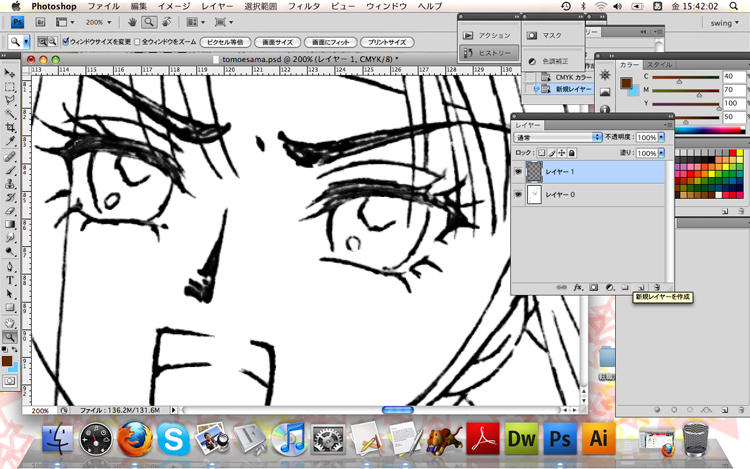Image resolution: width=750 pixels, height=469 pixels.
Task: Open the ファイル menu
Action: tap(104, 6)
